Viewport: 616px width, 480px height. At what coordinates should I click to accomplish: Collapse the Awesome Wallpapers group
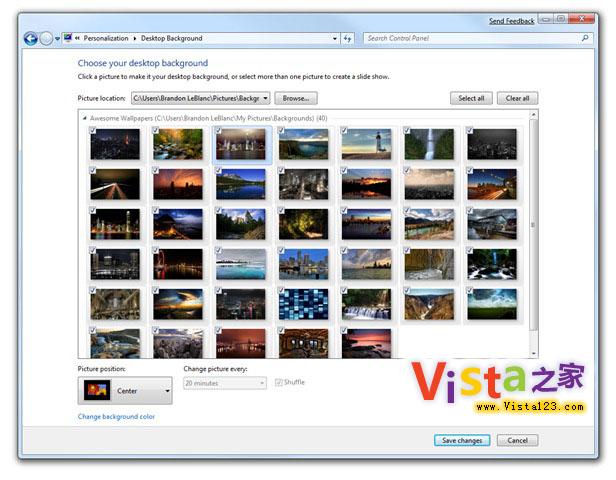point(84,118)
